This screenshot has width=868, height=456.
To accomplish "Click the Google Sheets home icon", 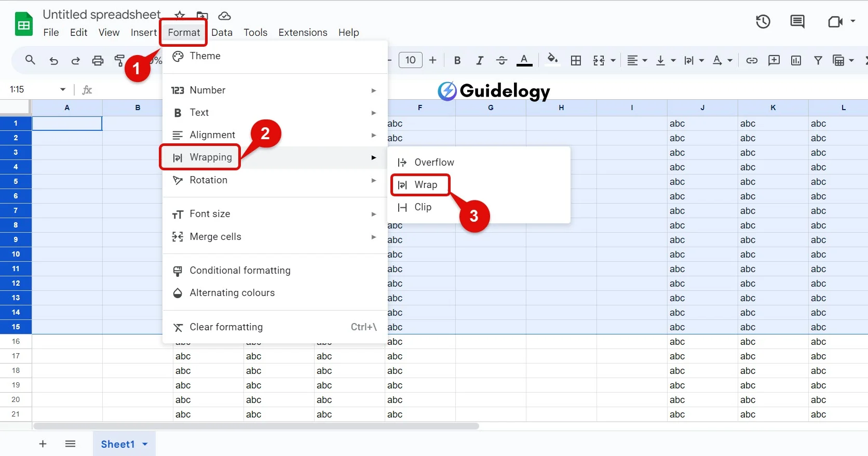I will click(x=24, y=24).
